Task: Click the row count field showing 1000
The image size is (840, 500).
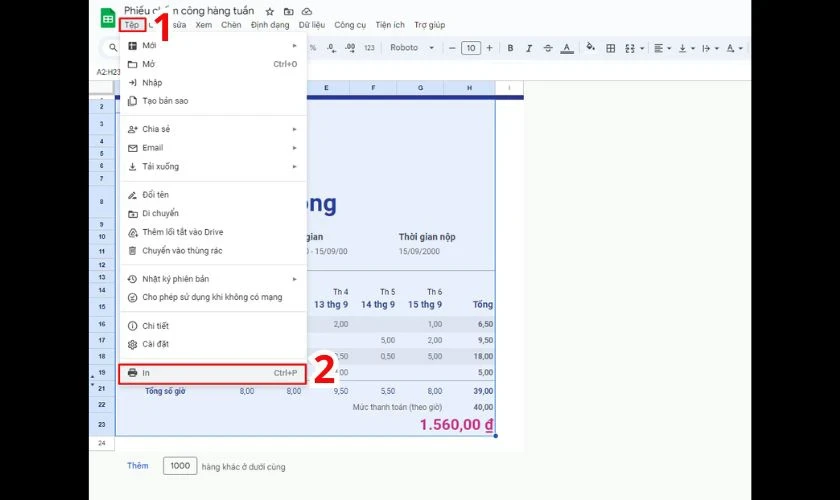Action: 180,466
